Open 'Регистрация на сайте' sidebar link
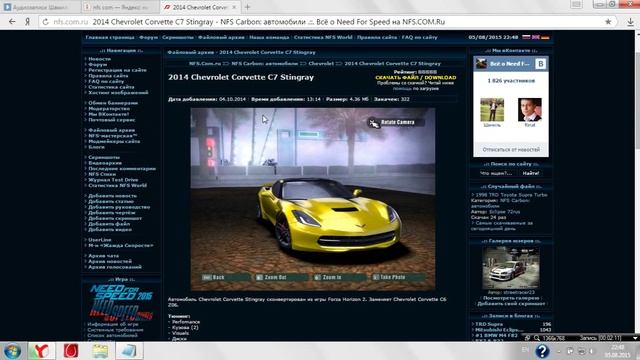Screen dimensions: 640x360 pos(118,70)
